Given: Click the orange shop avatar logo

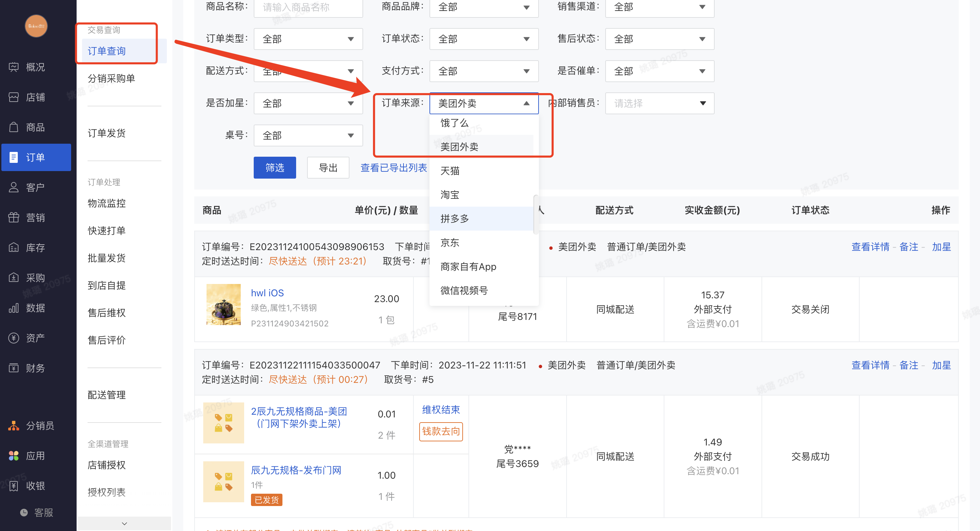Looking at the screenshot, I should (x=36, y=26).
